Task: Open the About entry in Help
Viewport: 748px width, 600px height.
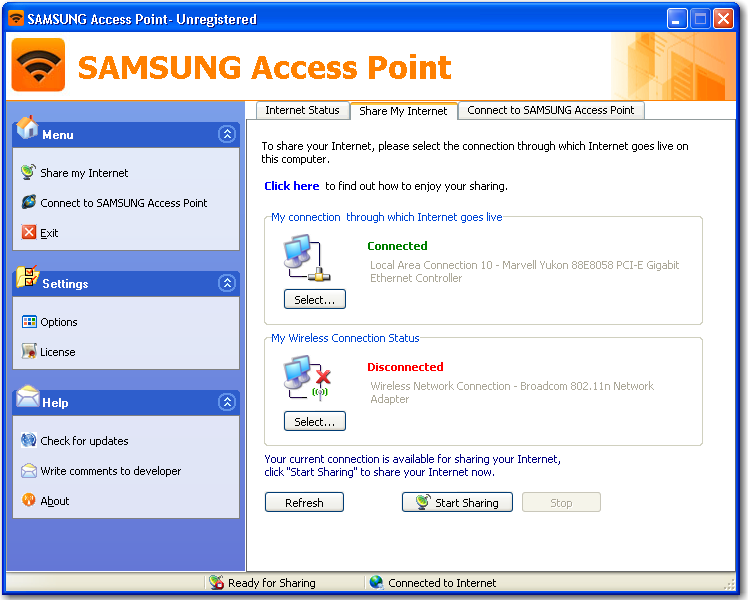Action: coord(55,501)
